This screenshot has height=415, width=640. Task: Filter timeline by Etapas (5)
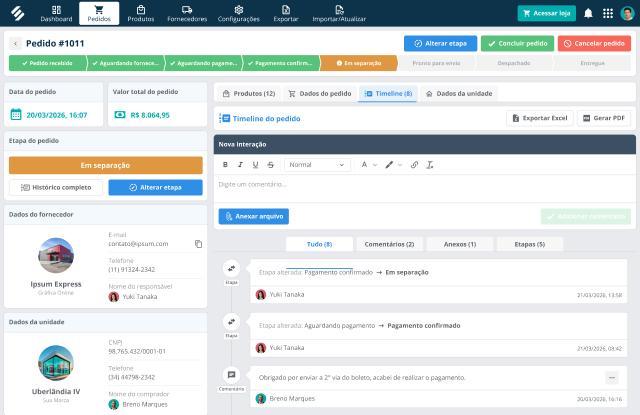coord(530,244)
